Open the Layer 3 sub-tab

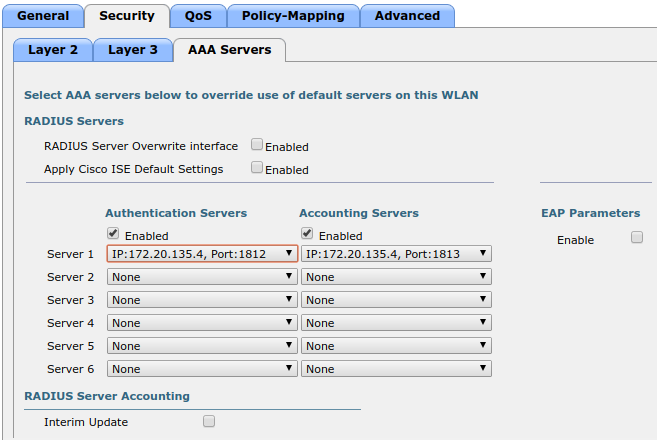click(133, 50)
